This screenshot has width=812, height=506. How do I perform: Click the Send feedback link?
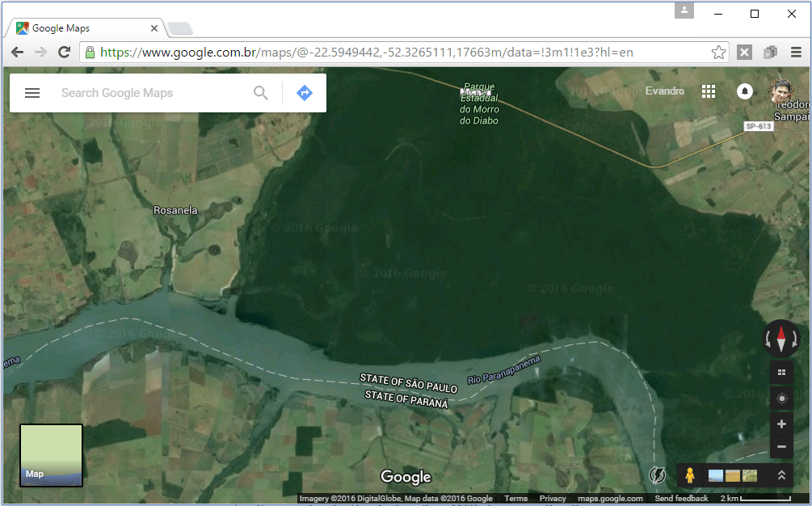click(681, 499)
